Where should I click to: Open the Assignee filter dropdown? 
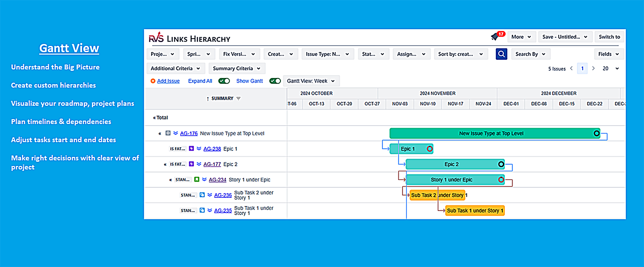(411, 54)
